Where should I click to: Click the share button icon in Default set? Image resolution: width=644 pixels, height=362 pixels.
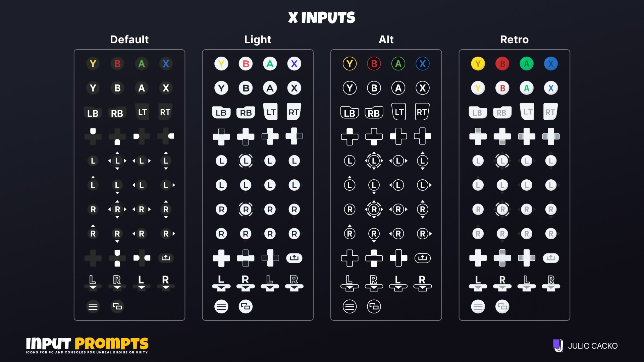[x=166, y=258]
